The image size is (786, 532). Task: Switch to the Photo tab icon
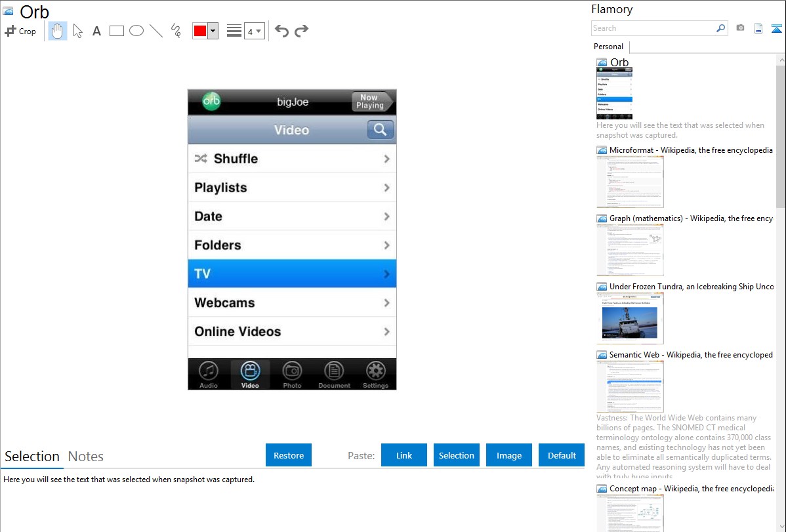pos(292,374)
